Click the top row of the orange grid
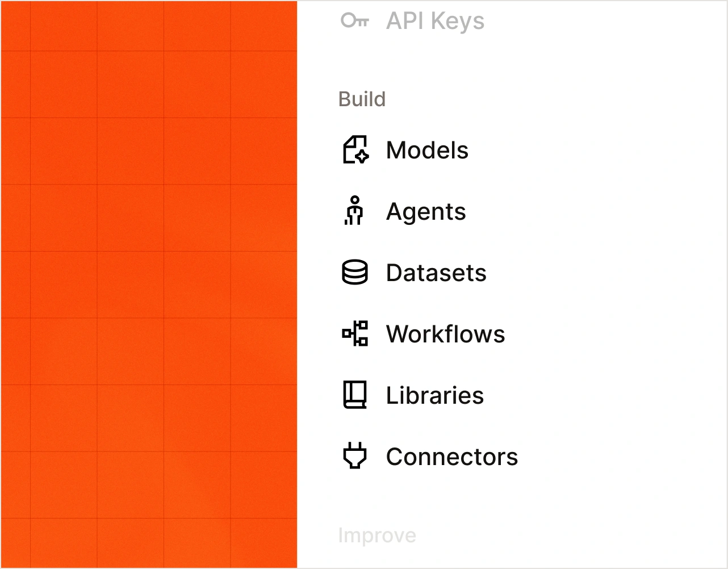 pyautogui.click(x=149, y=26)
